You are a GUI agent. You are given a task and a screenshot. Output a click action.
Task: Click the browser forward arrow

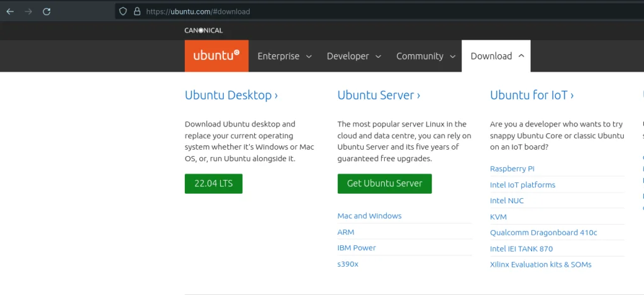[x=28, y=11]
